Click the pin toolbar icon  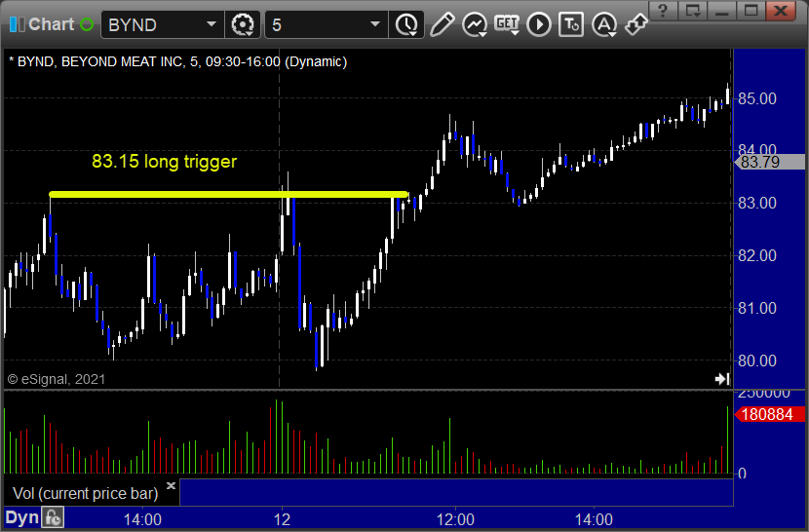pos(636,24)
